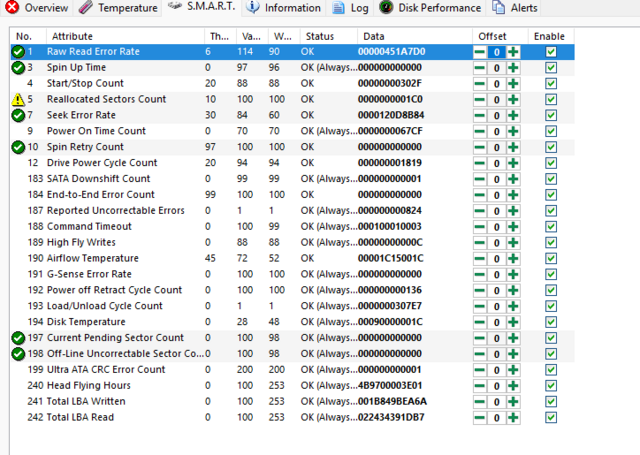This screenshot has height=455, width=640.
Task: Click offset value field for Start/Stop Count
Action: pos(497,84)
